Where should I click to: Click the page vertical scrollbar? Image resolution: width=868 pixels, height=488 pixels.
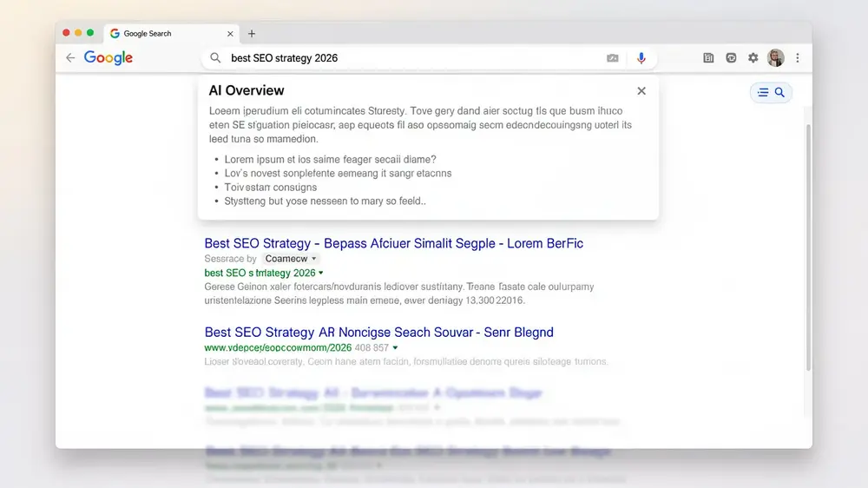[808, 247]
